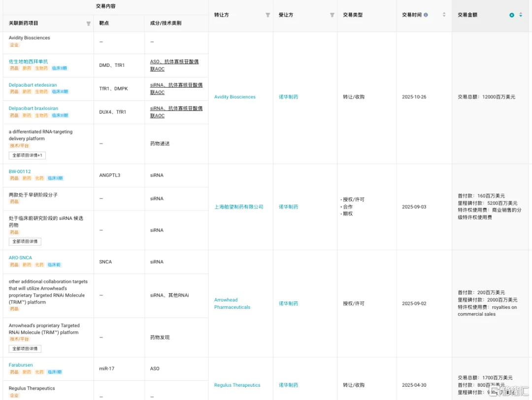Select project 两款处于早研阶段分子
Screen dimensions: 532x400
click(x=33, y=195)
